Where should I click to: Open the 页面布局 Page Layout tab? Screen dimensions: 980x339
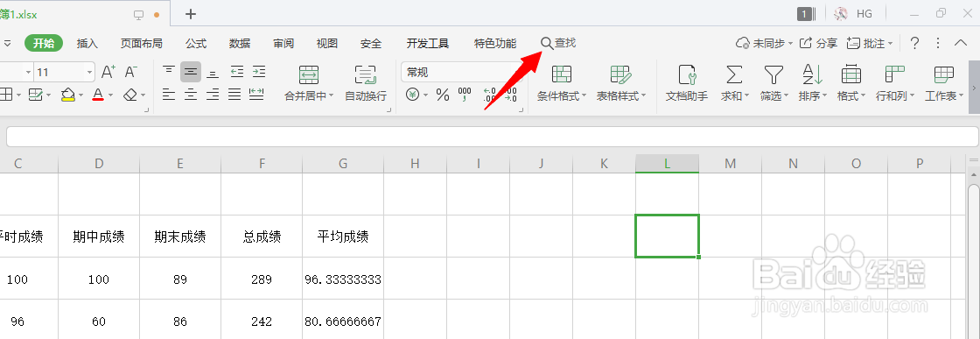pyautogui.click(x=141, y=43)
